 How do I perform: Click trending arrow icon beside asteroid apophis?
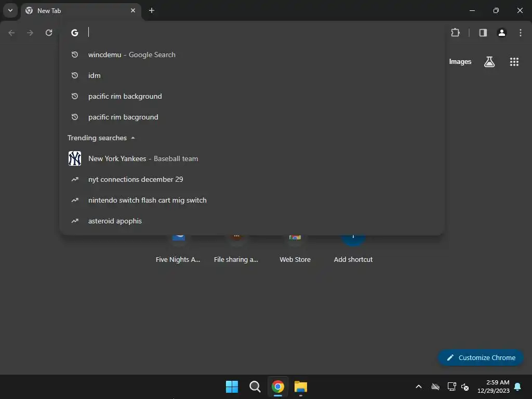point(75,221)
